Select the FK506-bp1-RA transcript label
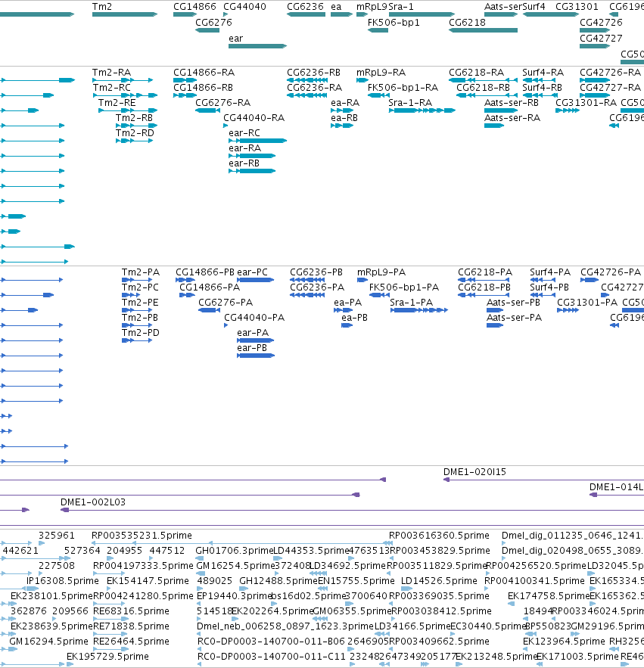644x668 pixels. tap(403, 88)
